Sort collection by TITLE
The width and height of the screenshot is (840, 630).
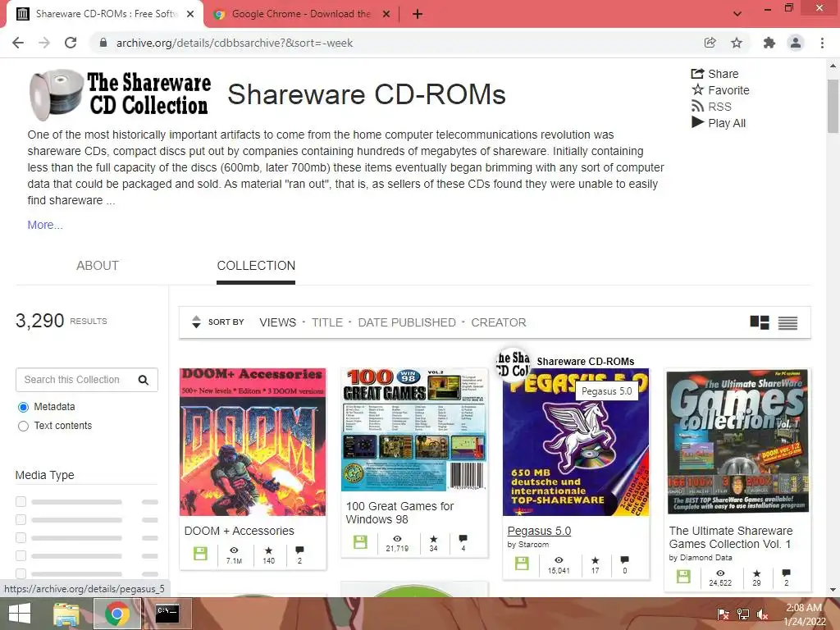[326, 322]
